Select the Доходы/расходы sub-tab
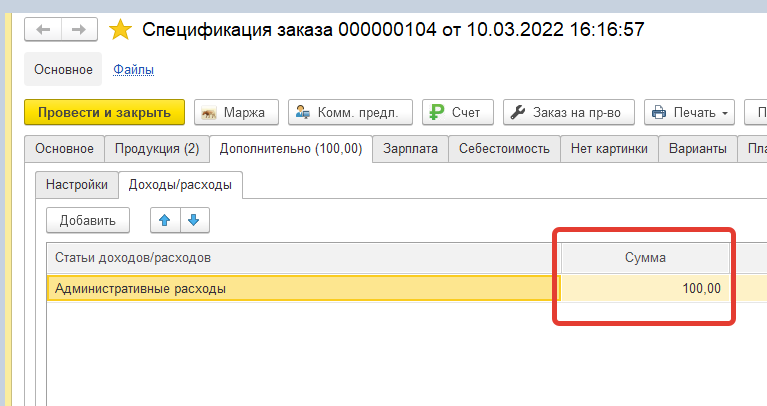Image resolution: width=767 pixels, height=406 pixels. pos(180,185)
